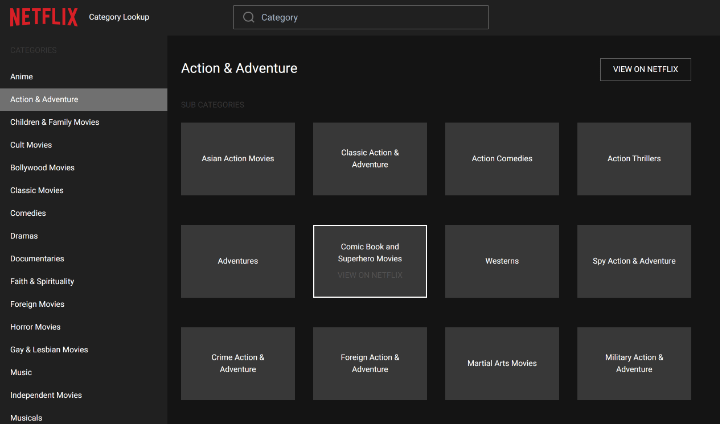Click View on Netflix header button
Screen dimensions: 720x424
pos(645,69)
